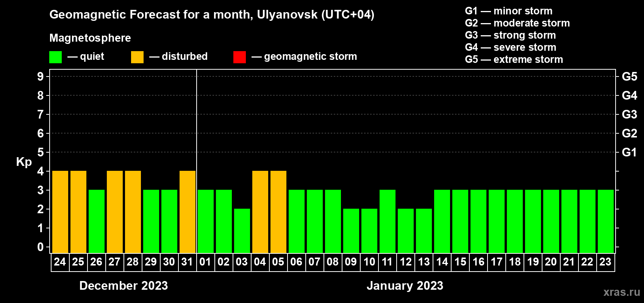Click the G4 right axis label
The height and width of the screenshot is (303, 644).
point(630,95)
